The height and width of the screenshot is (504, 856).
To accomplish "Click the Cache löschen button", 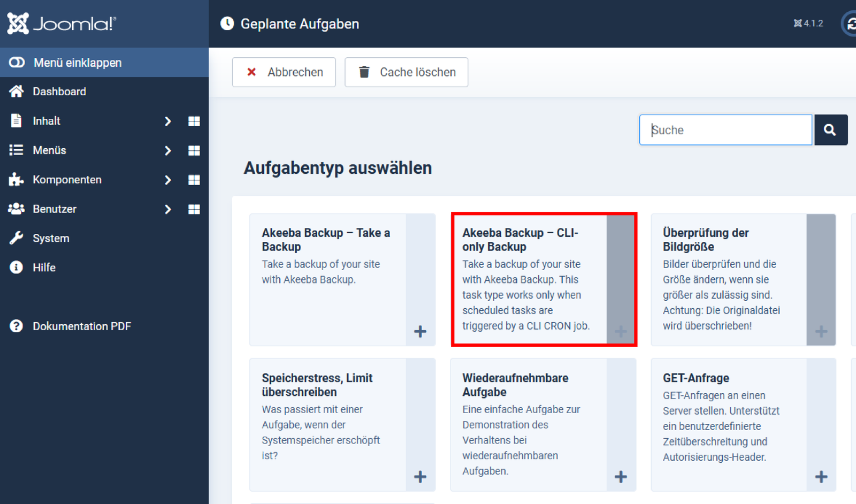I will pos(406,72).
